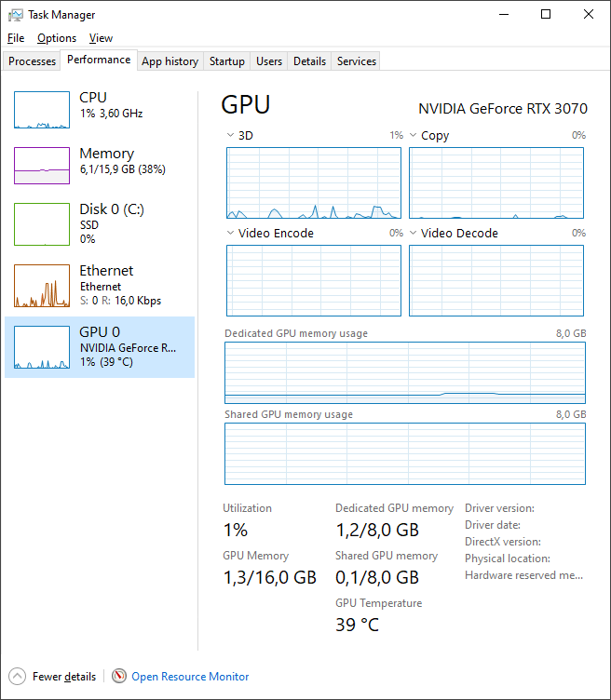The width and height of the screenshot is (611, 700).
Task: Click the Task Manager title bar icon
Action: (16, 15)
